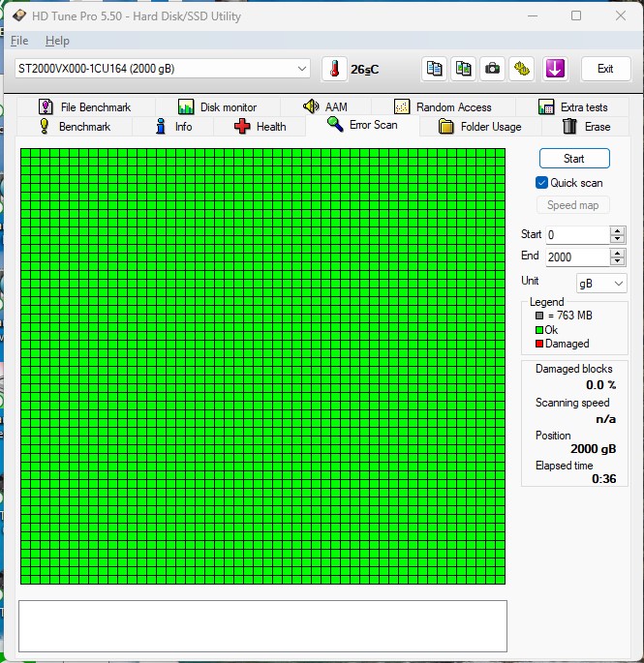Click the copy screenshot to clipboard icon
This screenshot has height=663, width=644.
point(464,69)
